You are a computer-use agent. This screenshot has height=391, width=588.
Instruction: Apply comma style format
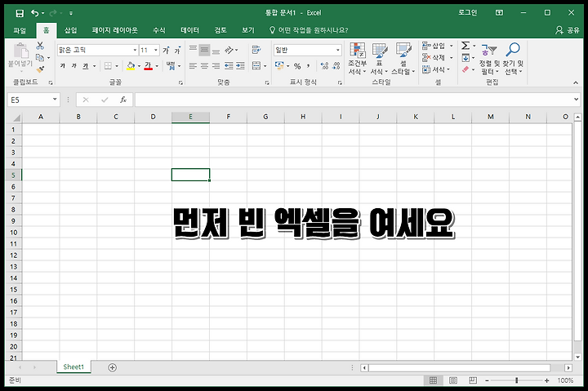coord(308,66)
